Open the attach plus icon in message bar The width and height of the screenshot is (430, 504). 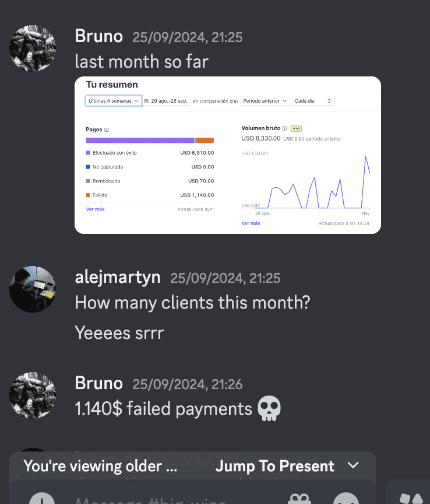[42, 499]
